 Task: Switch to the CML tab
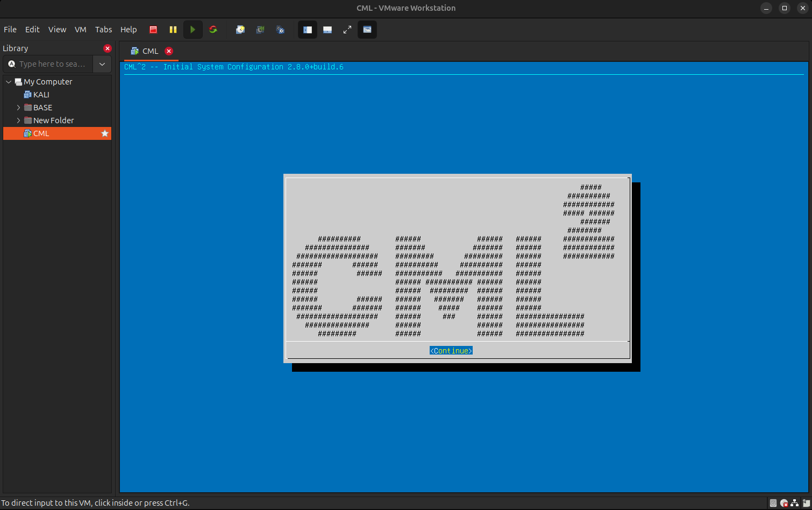[150, 51]
